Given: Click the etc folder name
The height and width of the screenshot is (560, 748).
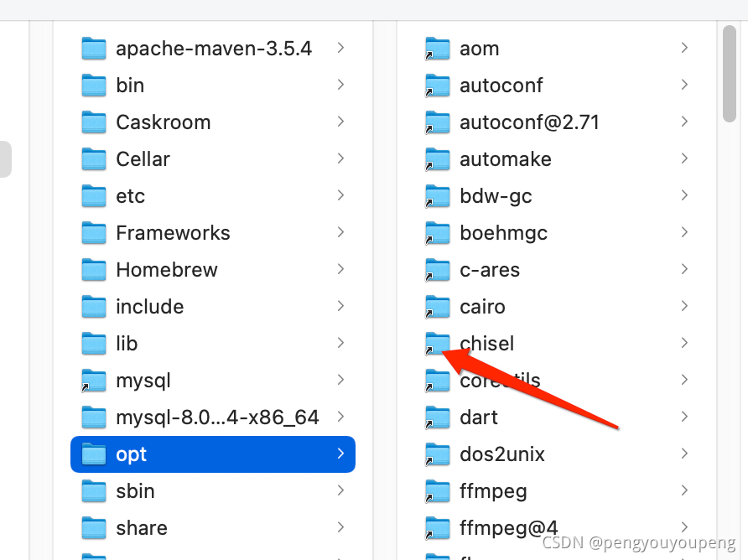Looking at the screenshot, I should tap(130, 196).
